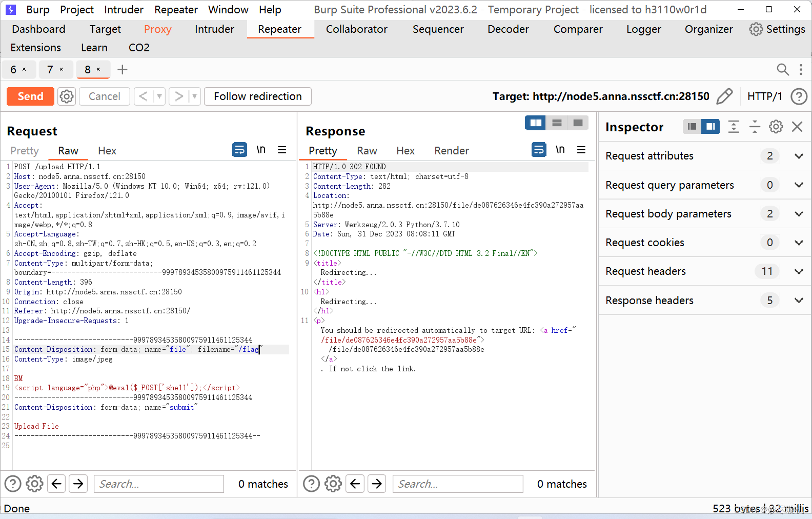Go to next request in history
The width and height of the screenshot is (812, 519).
pos(178,96)
